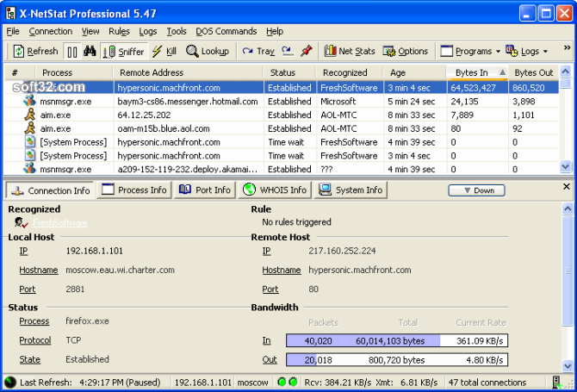Open Net Stats chart icon
The width and height of the screenshot is (577, 392).
coord(350,51)
